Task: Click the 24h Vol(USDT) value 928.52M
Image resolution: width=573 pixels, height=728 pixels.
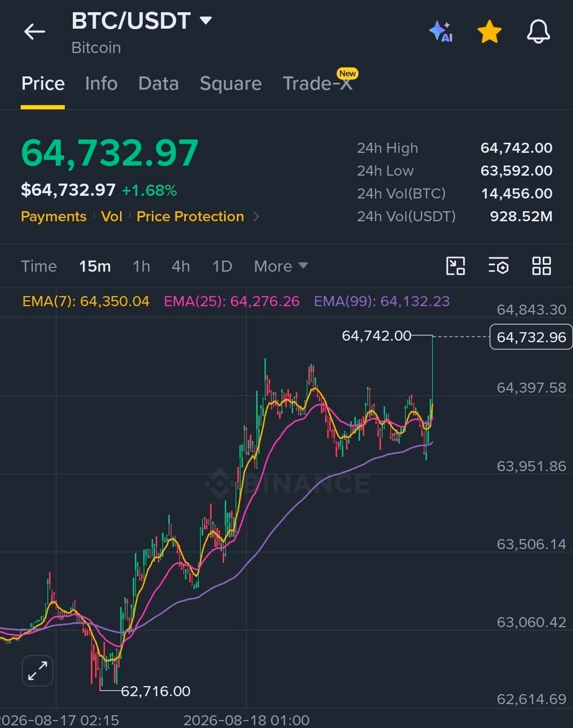Action: point(521,216)
